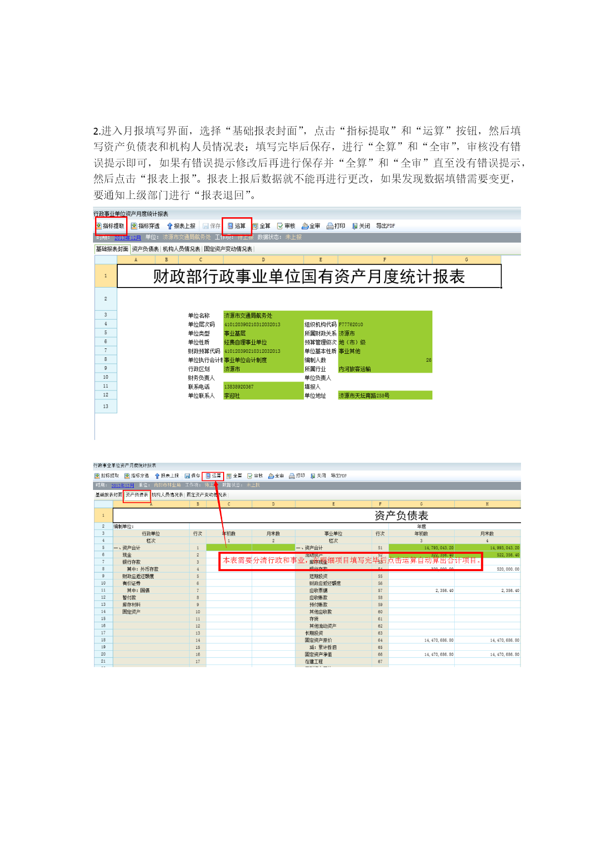The height and width of the screenshot is (868, 614).
Task: Click 所属行业 cell 内河旅客运输
Action: (385, 369)
